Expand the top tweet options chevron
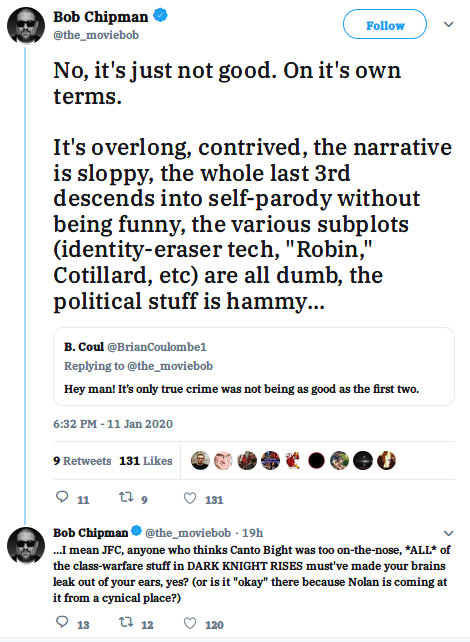Screen dimensions: 470x642 (449, 24)
